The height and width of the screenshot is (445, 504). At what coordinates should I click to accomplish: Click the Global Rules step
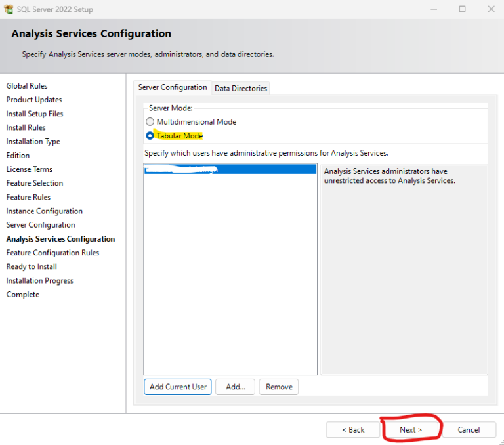(x=27, y=86)
